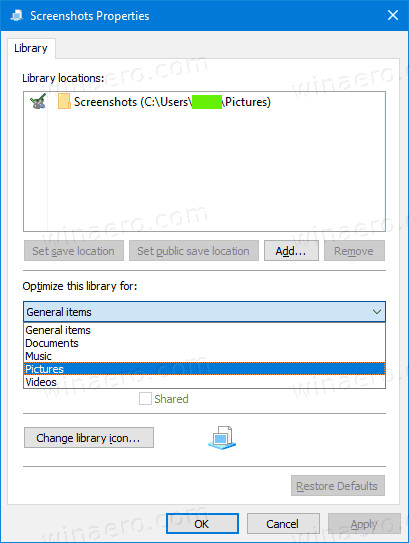Choose Videos from the dropdown list
This screenshot has height=543, width=409.
point(204,382)
